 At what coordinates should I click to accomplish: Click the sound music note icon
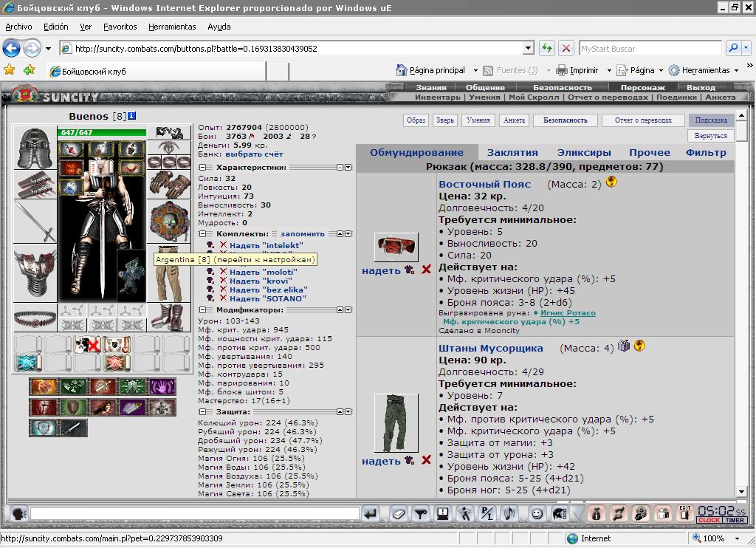pyautogui.click(x=509, y=514)
